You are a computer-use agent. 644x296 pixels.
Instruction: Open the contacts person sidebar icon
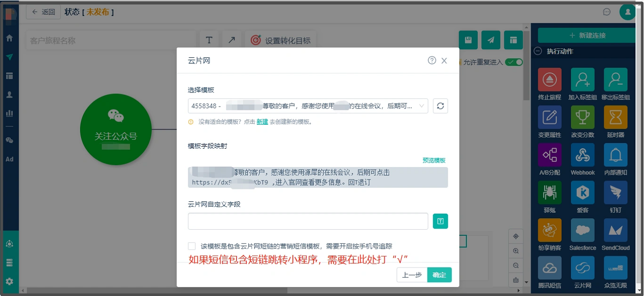click(x=9, y=95)
